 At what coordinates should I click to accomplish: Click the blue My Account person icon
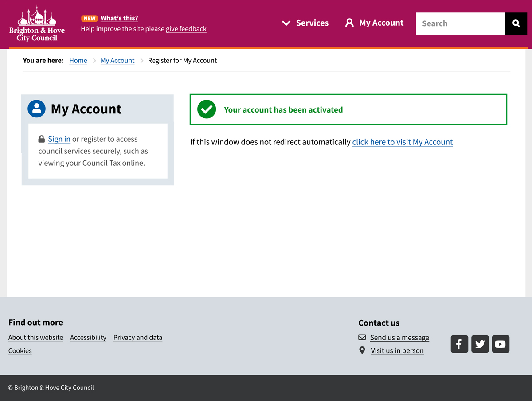(36, 109)
